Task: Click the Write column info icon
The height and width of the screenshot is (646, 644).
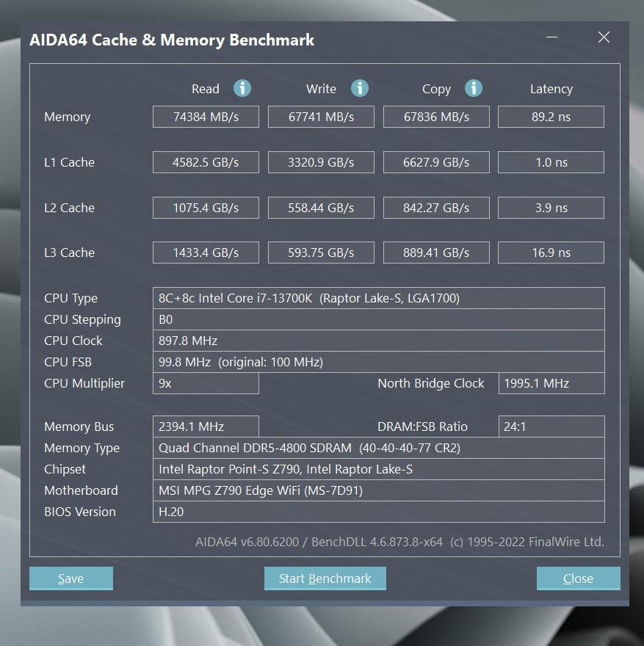Action: click(360, 88)
